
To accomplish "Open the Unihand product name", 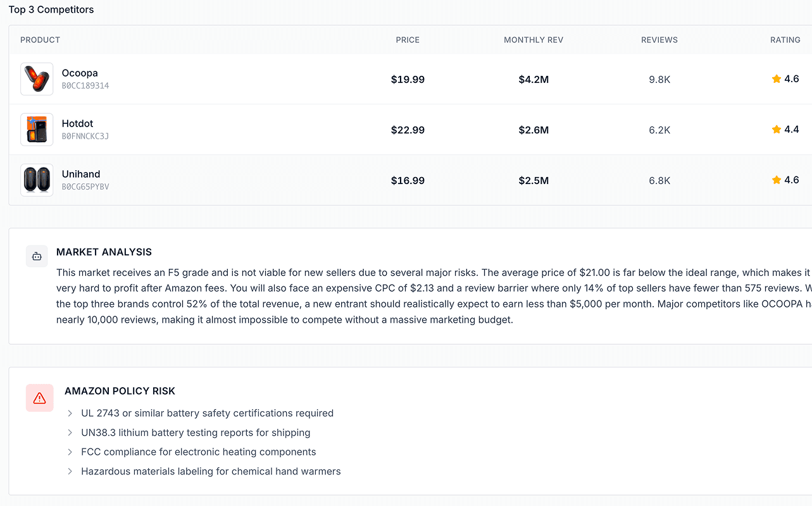I will (x=81, y=174).
